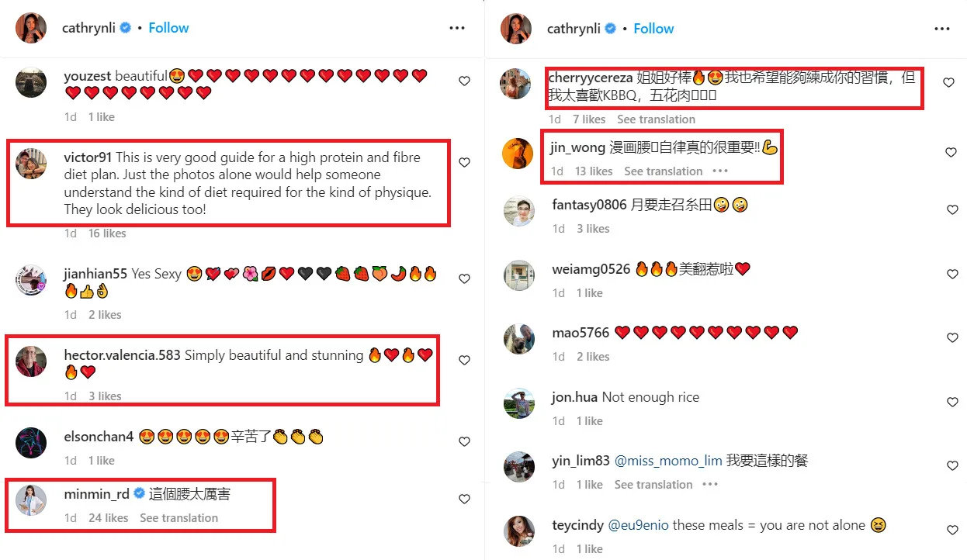Click heart beside cherryycereza's comment
Image resolution: width=967 pixels, height=560 pixels.
(948, 82)
